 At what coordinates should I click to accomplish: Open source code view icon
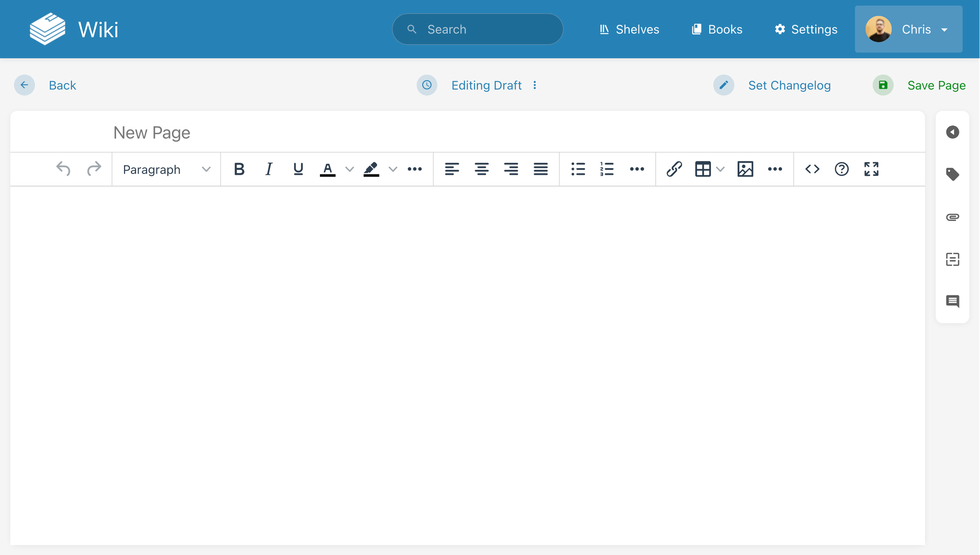point(812,169)
